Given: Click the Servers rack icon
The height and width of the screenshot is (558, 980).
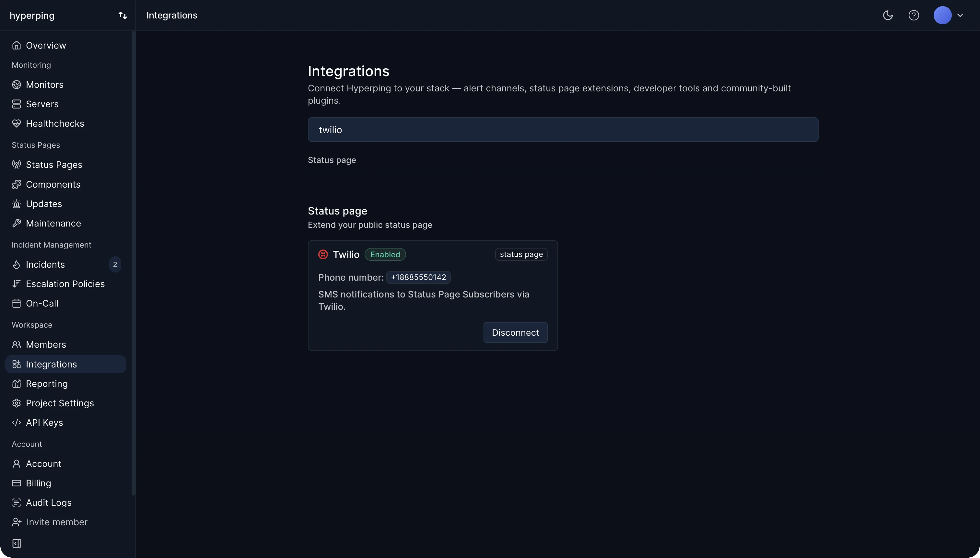Looking at the screenshot, I should [16, 104].
